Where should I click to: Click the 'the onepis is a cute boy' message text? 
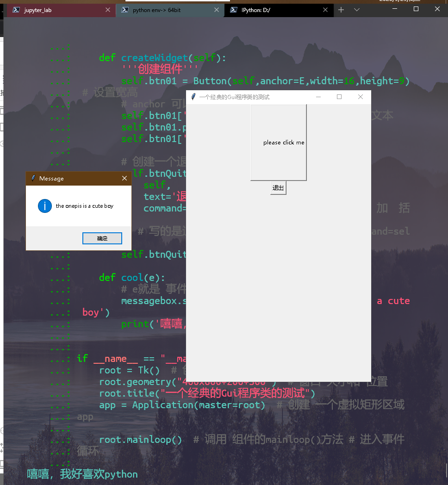tap(85, 206)
